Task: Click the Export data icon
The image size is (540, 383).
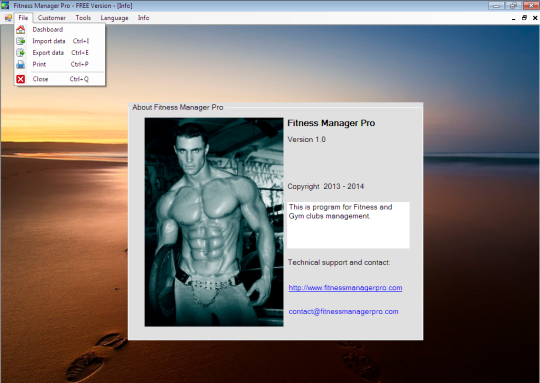Action: pyautogui.click(x=21, y=53)
